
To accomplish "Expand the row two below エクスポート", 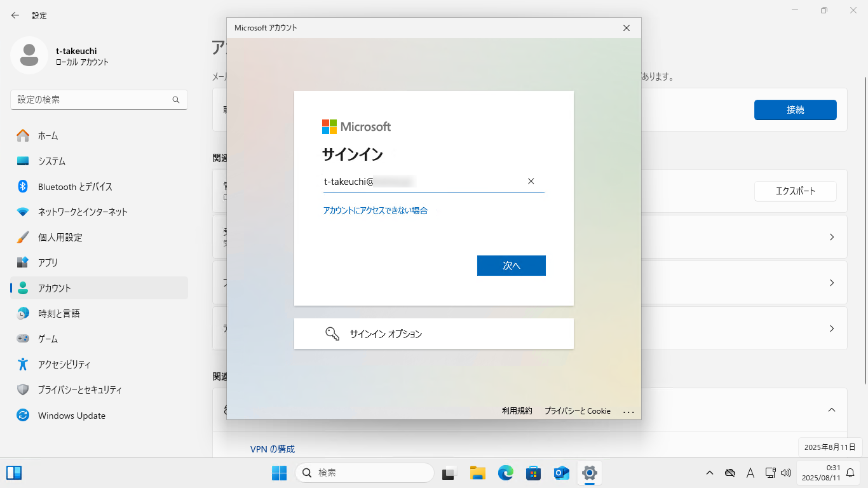I will point(832,283).
